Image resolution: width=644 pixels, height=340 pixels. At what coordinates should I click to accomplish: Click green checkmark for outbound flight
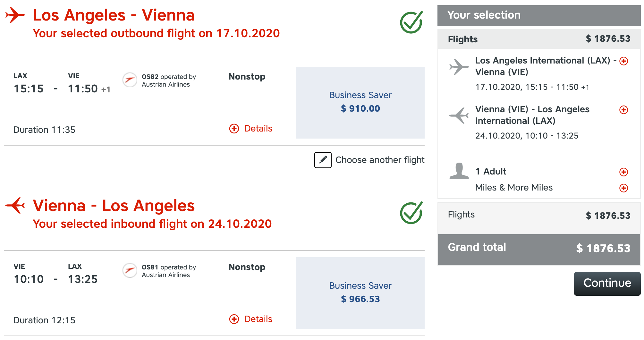[x=411, y=22]
